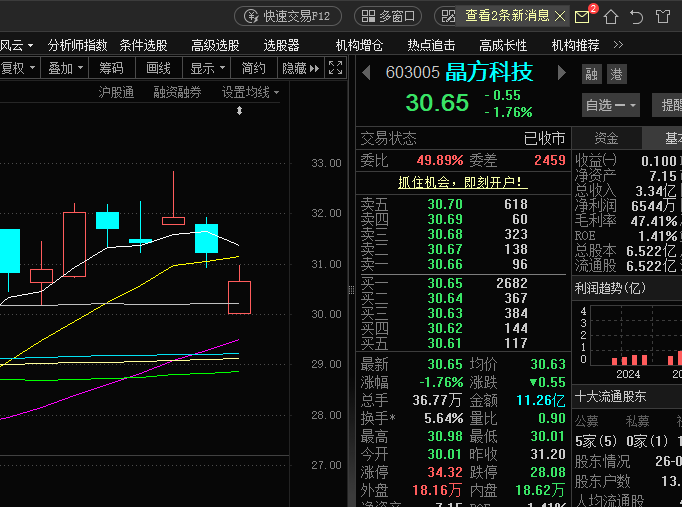Viewport: 682px width, 507px height.
Task: Click the 33.00 price axis label
Action: pyautogui.click(x=326, y=163)
